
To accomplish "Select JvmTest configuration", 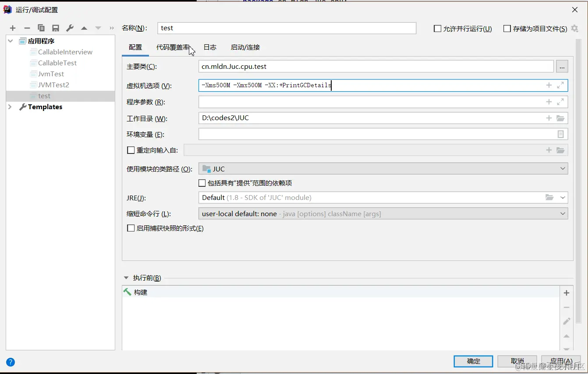I will pyautogui.click(x=51, y=74).
